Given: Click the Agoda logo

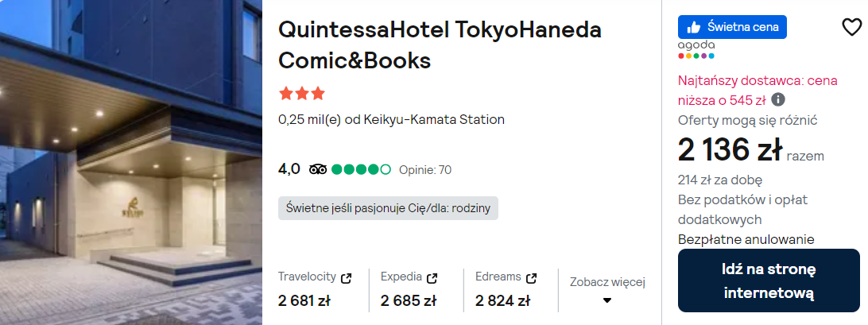Looking at the screenshot, I should click(x=696, y=49).
